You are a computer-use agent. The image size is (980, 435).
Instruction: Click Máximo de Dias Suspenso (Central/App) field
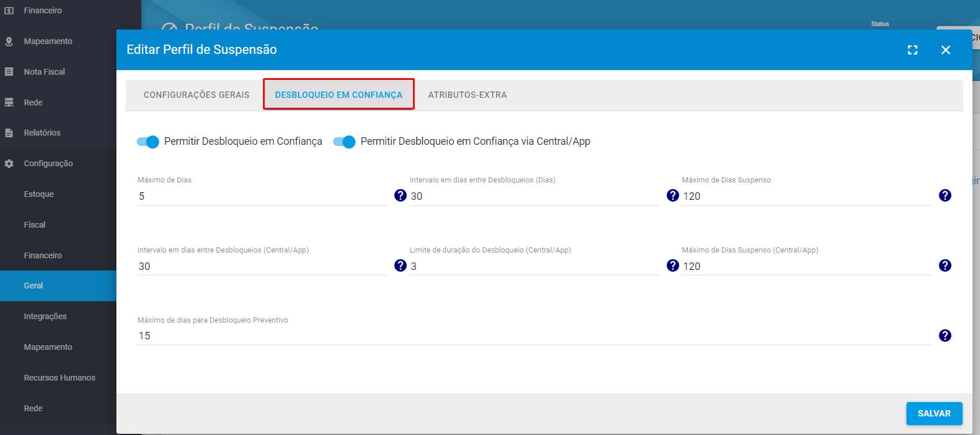click(807, 266)
